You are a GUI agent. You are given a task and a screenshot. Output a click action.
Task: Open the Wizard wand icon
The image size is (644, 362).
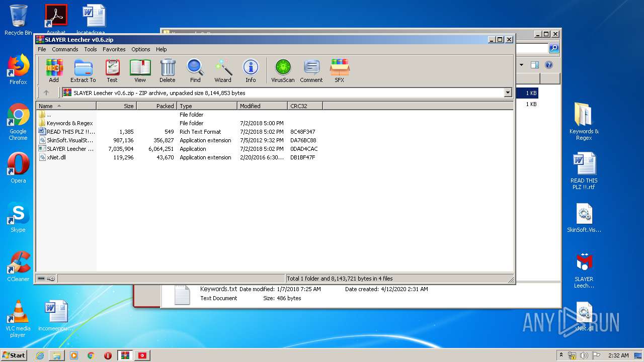(223, 70)
